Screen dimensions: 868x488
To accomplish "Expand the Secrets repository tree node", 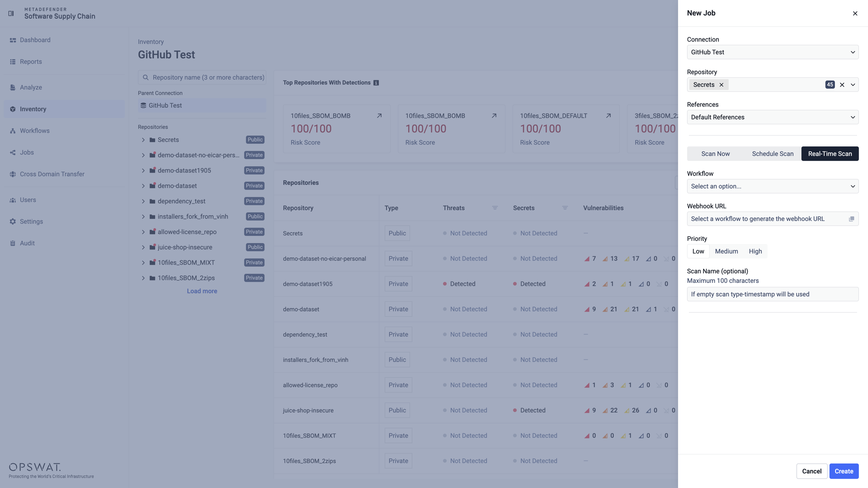I will click(x=143, y=140).
